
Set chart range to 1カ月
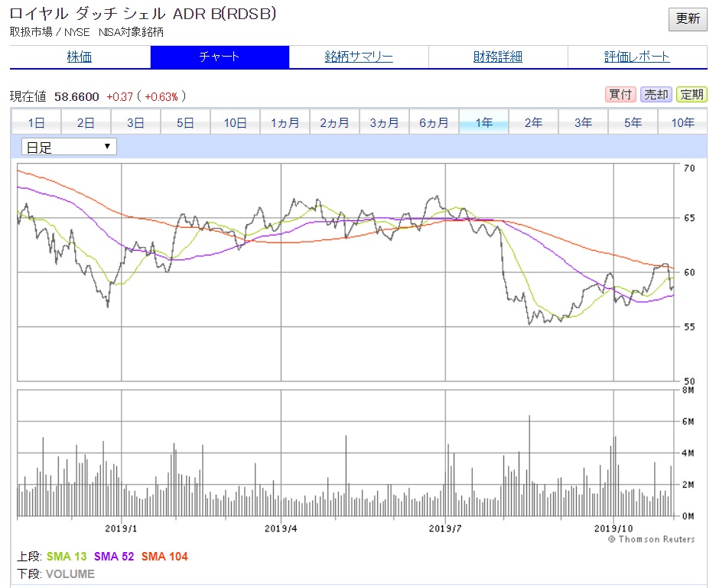[285, 122]
